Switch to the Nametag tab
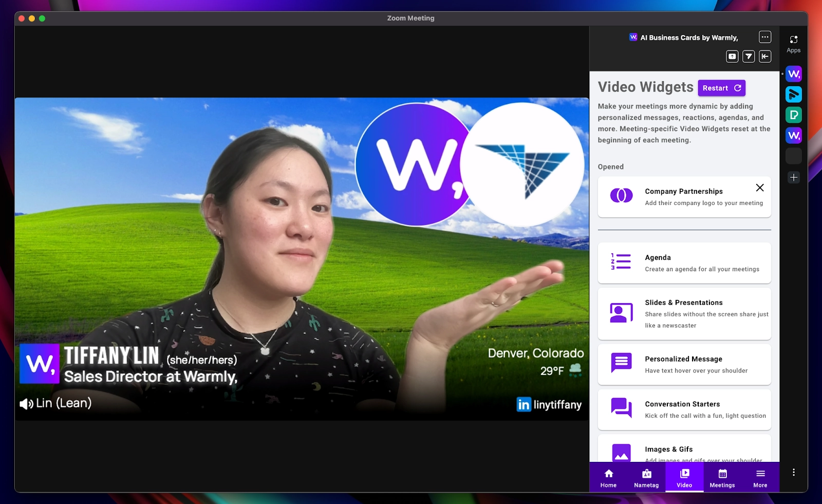 (646, 478)
